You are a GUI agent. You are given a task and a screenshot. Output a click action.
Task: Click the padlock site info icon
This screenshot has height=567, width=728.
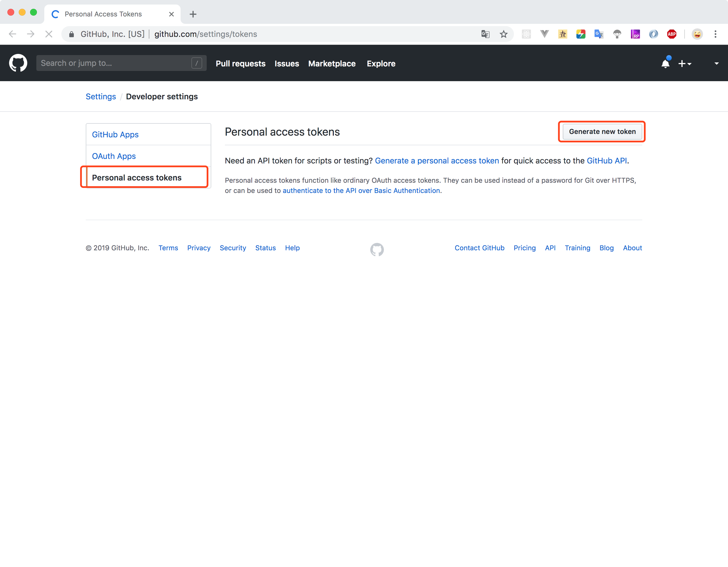(71, 34)
